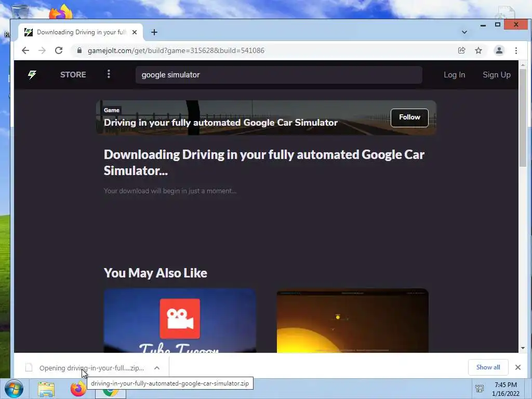The width and height of the screenshot is (532, 399).
Task: Open the sun-themed game thumbnail
Action: tap(353, 321)
